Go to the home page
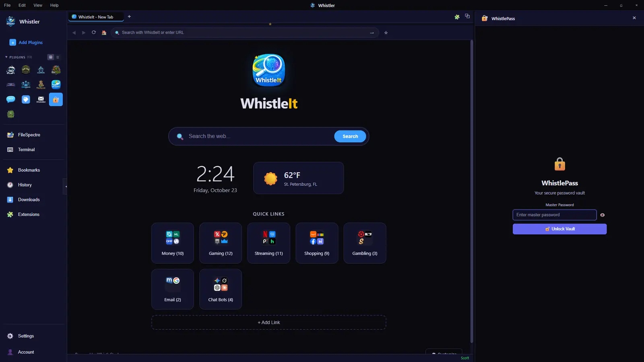644x362 pixels. click(x=104, y=33)
